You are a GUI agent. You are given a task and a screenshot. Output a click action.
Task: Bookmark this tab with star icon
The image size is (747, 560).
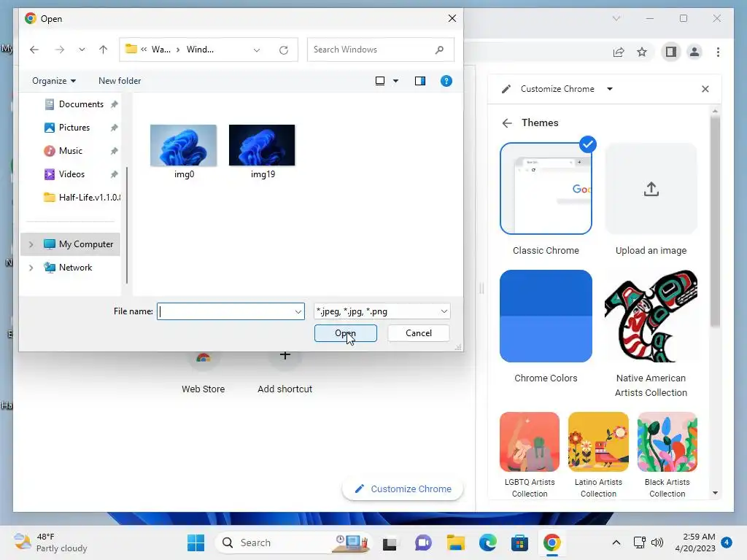pyautogui.click(x=642, y=52)
